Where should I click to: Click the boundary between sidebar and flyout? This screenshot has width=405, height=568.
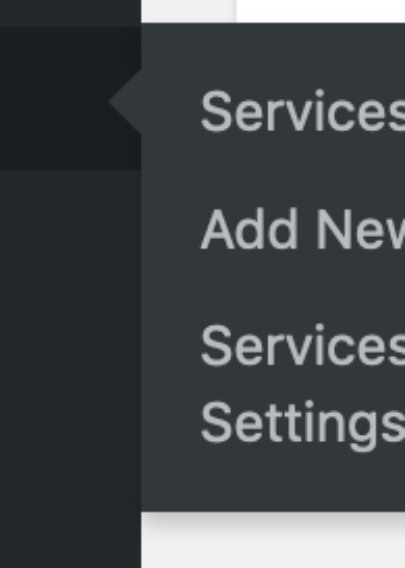(141, 290)
